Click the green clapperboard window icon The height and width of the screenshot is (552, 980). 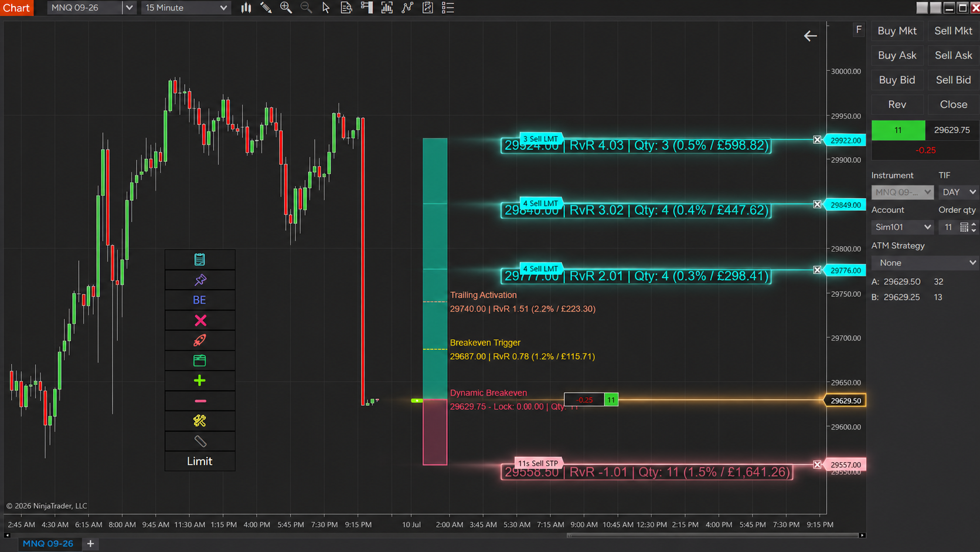pos(200,361)
